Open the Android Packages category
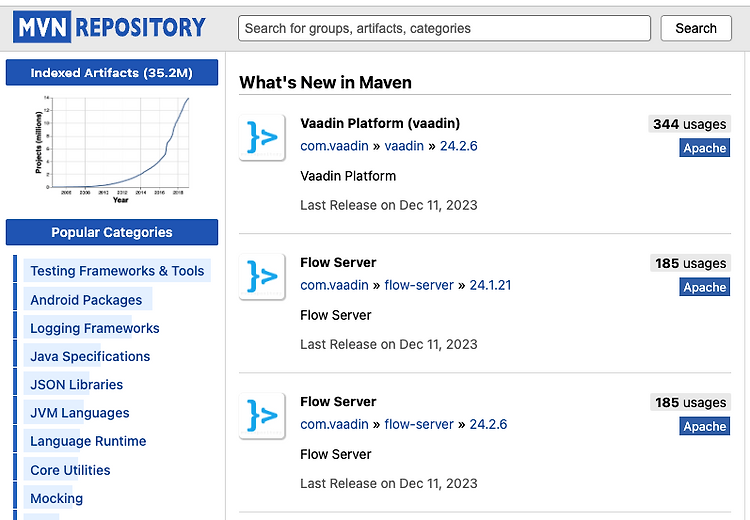Screen dimensions: 750x520 click(86, 300)
